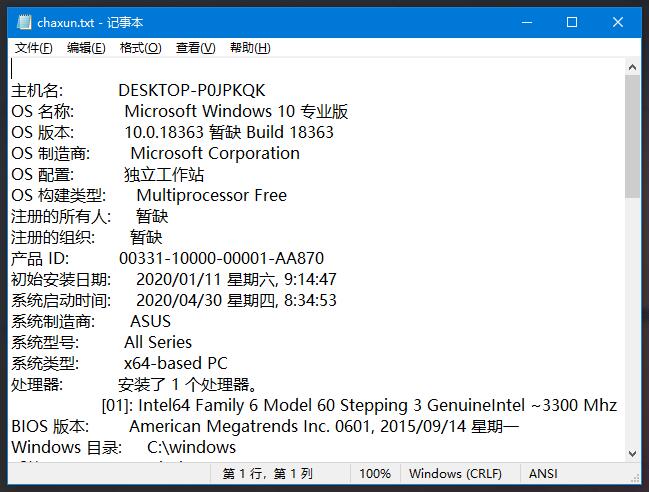
Task: Open the 查看(V) menu
Action: coord(195,47)
